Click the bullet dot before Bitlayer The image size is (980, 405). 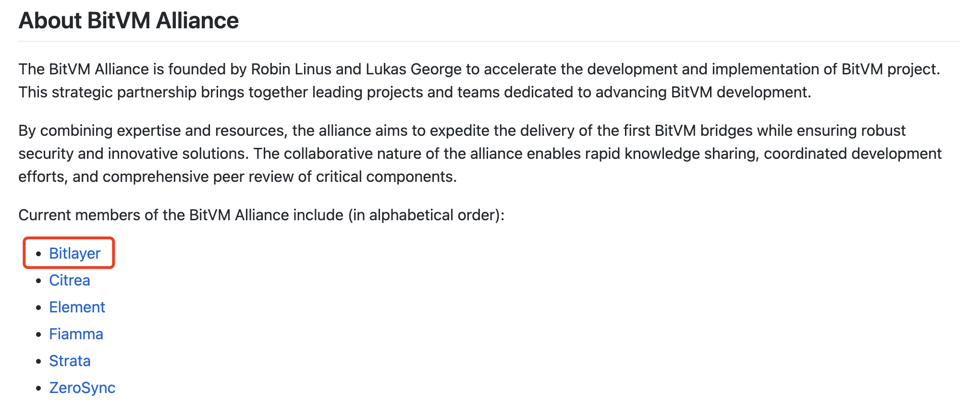[x=39, y=253]
